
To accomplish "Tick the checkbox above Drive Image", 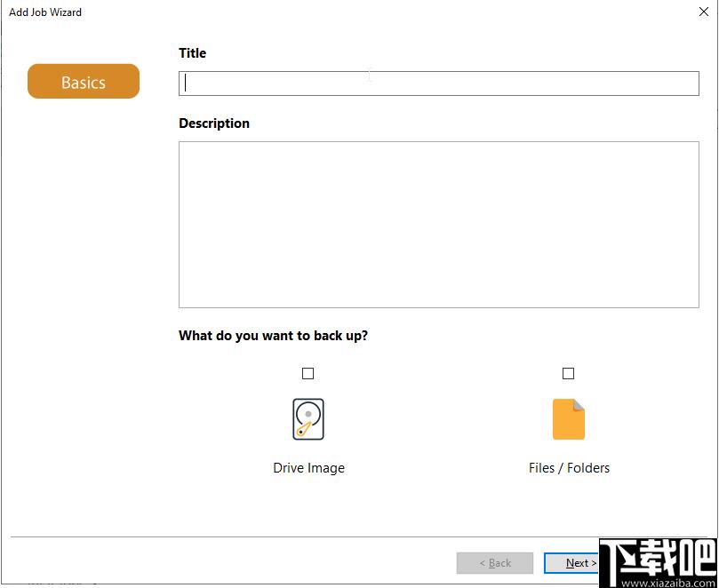I will pyautogui.click(x=308, y=373).
